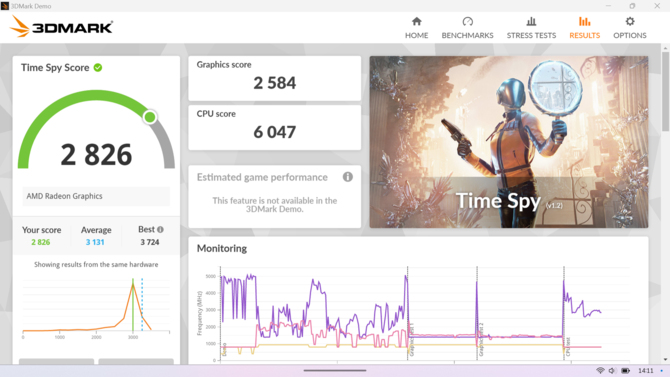The height and width of the screenshot is (377, 670).
Task: Open the Stress Tests chart icon
Action: coord(531,21)
